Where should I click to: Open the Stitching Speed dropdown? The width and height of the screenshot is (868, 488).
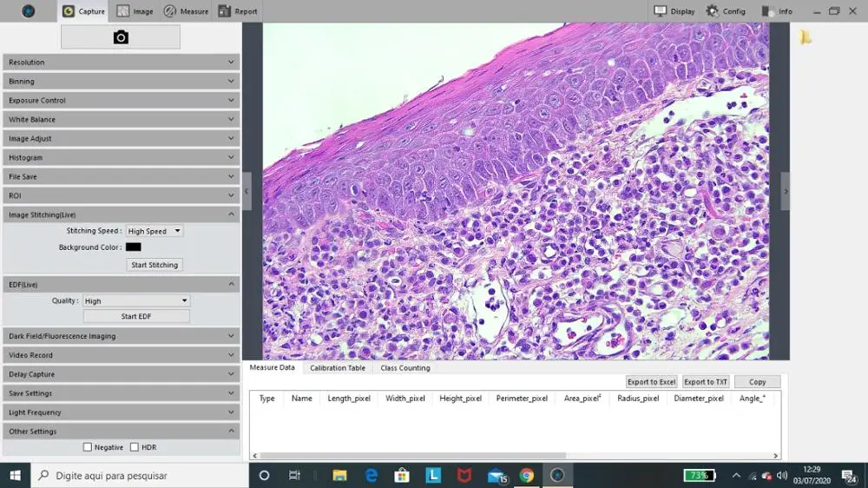[154, 231]
